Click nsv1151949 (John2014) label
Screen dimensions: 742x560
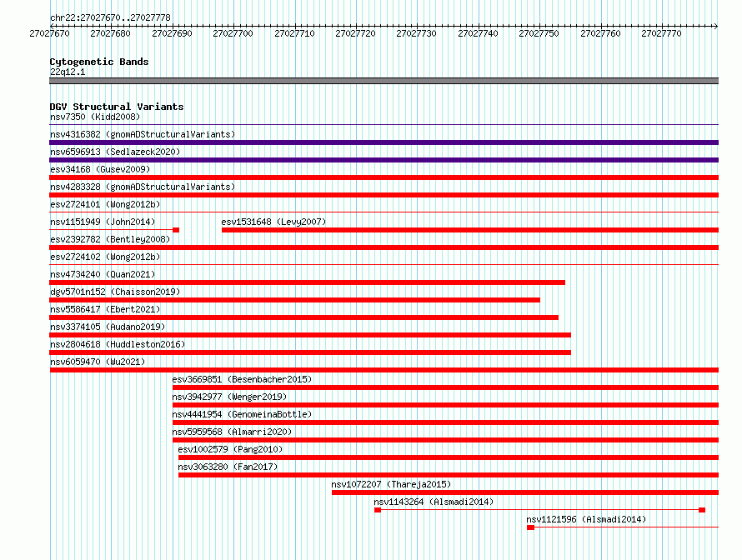[x=103, y=222]
